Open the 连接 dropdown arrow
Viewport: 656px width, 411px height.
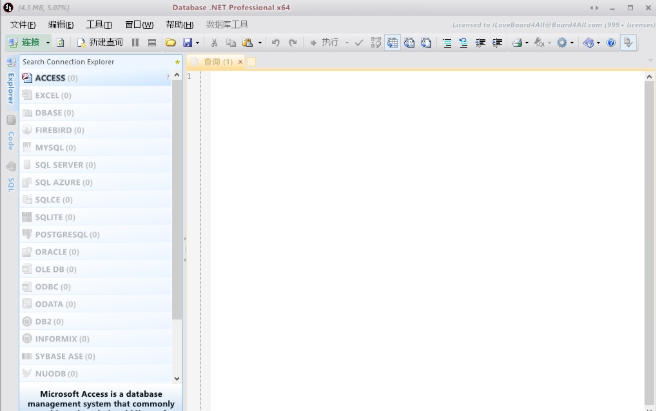(x=47, y=43)
